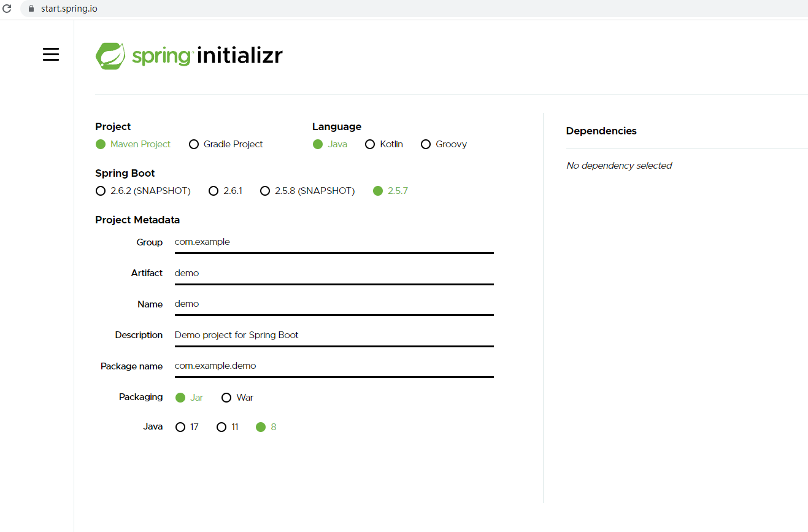Click the Packaging field label
Screen dimensions: 808x532
[141, 397]
